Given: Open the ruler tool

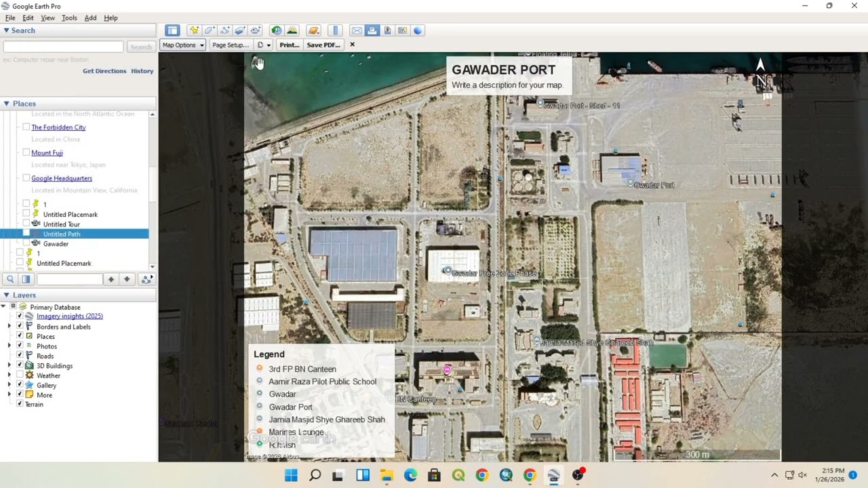Looking at the screenshot, I should pos(335,30).
